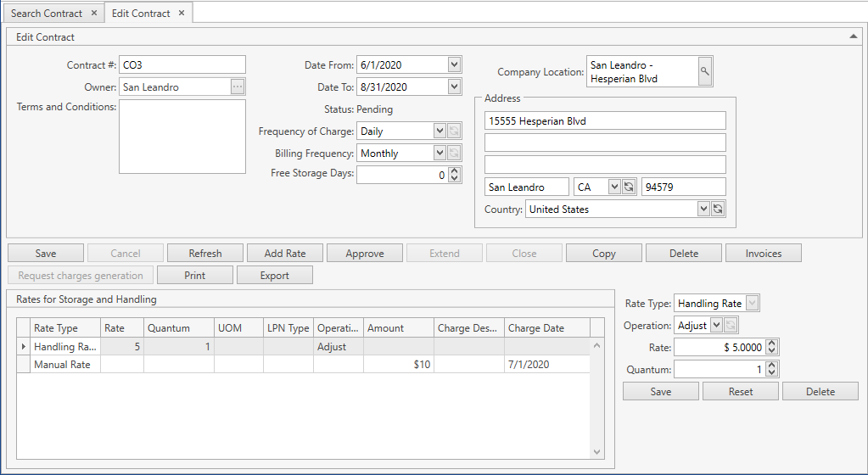
Task: Expand the Billing Frequency dropdown
Action: point(439,153)
